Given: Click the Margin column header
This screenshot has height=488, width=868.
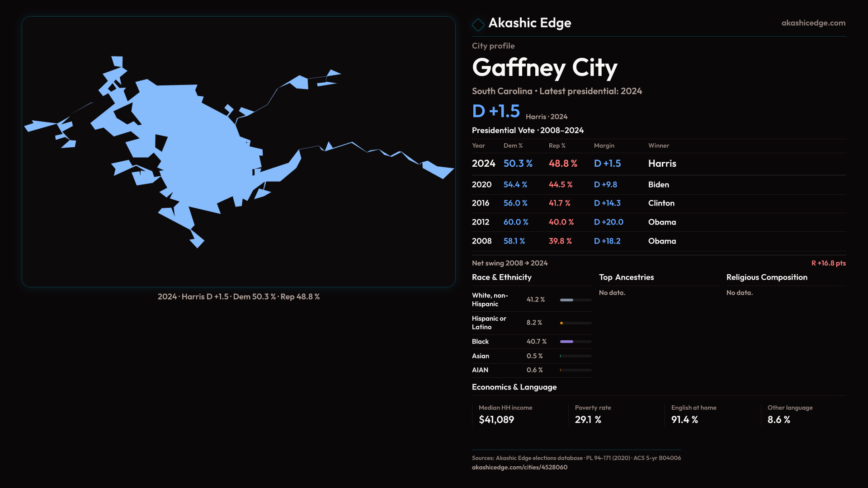Looking at the screenshot, I should point(604,145).
